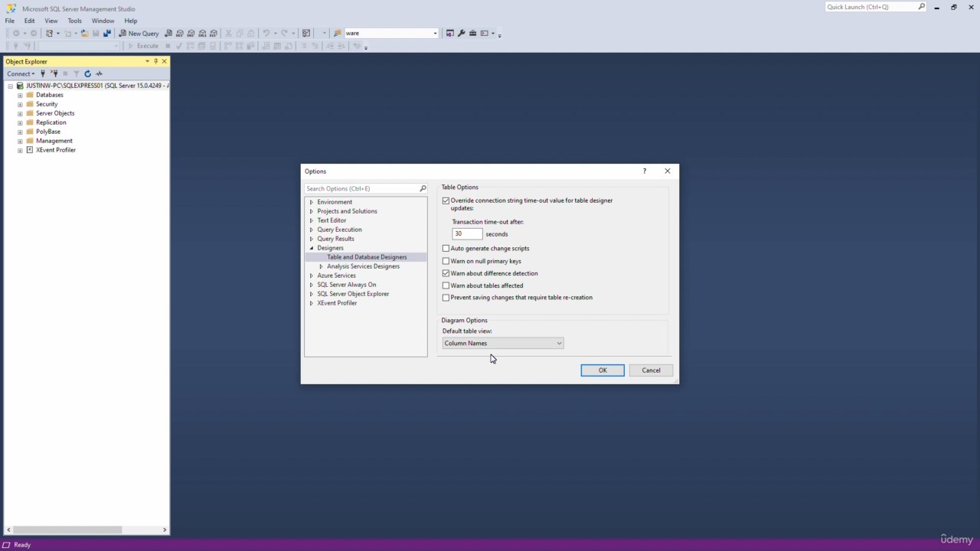The height and width of the screenshot is (551, 980).
Task: Open the Default table view dropdown
Action: pyautogui.click(x=503, y=344)
